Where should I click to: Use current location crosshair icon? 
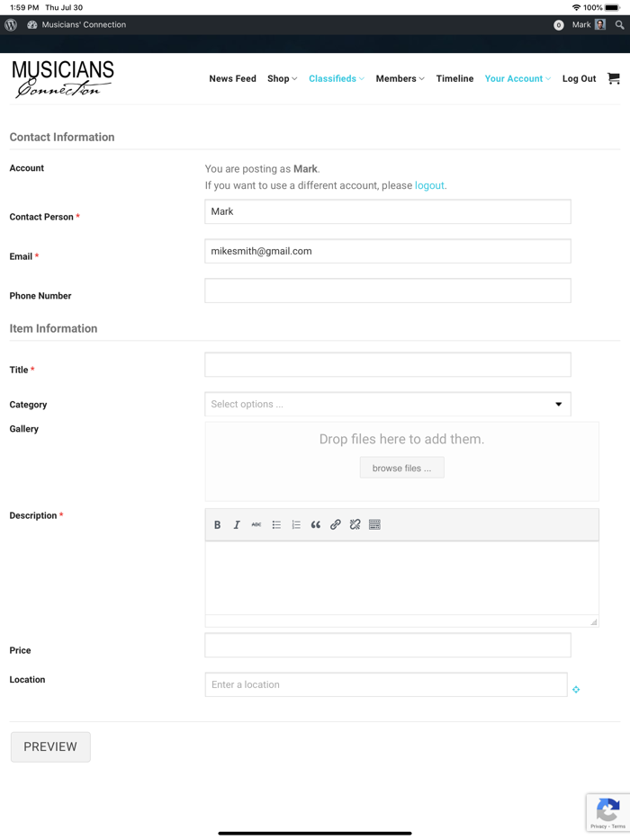pos(576,690)
